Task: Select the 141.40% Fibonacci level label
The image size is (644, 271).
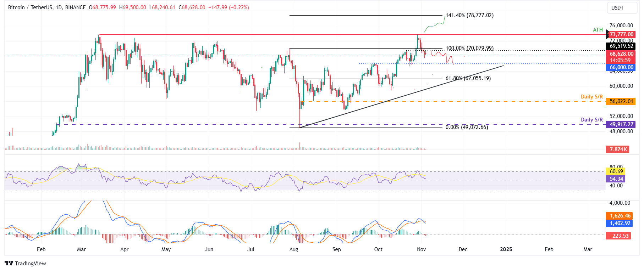Action: (469, 15)
